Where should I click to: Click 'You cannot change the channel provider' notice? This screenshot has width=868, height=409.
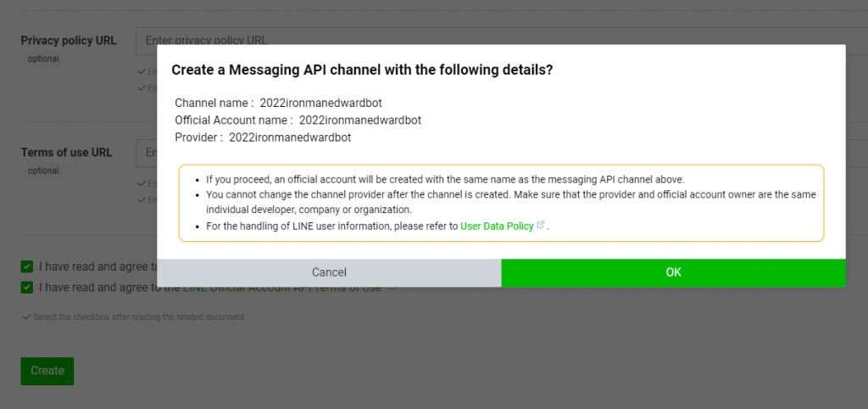511,202
